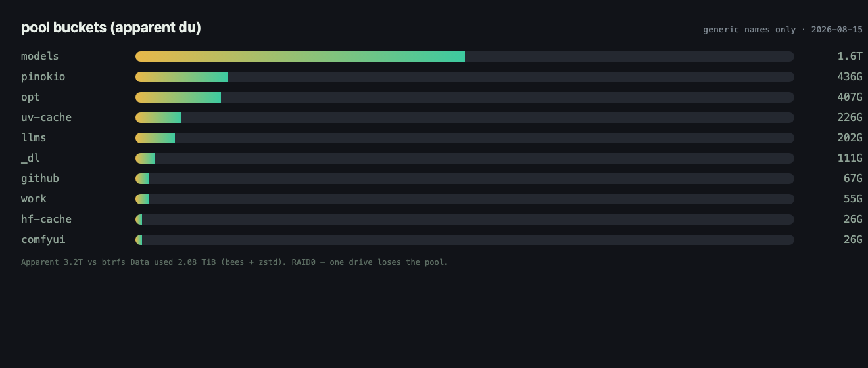Click the models usage bar

(x=465, y=57)
